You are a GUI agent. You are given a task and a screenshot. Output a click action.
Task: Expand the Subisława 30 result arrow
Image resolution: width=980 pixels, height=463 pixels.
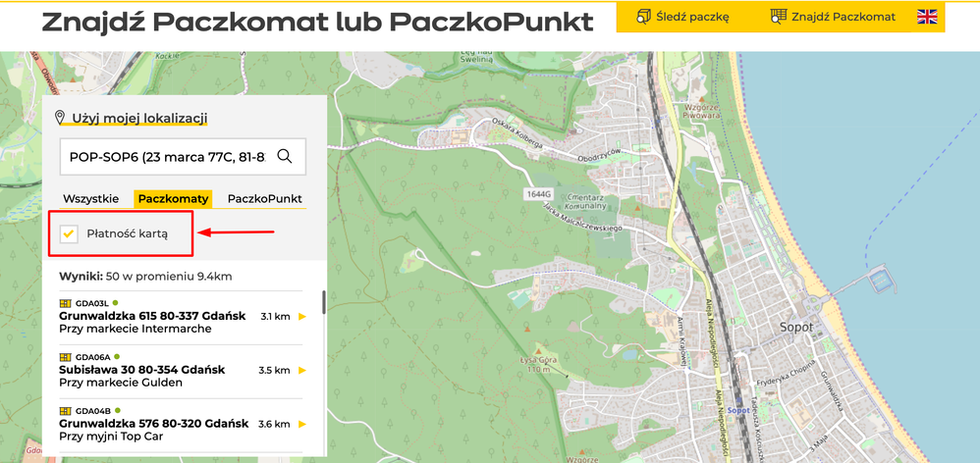pyautogui.click(x=302, y=371)
